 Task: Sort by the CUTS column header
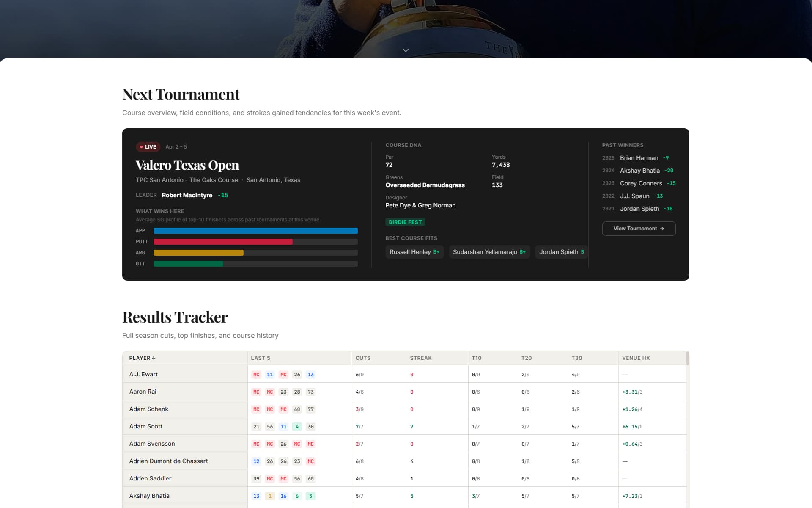tap(363, 358)
